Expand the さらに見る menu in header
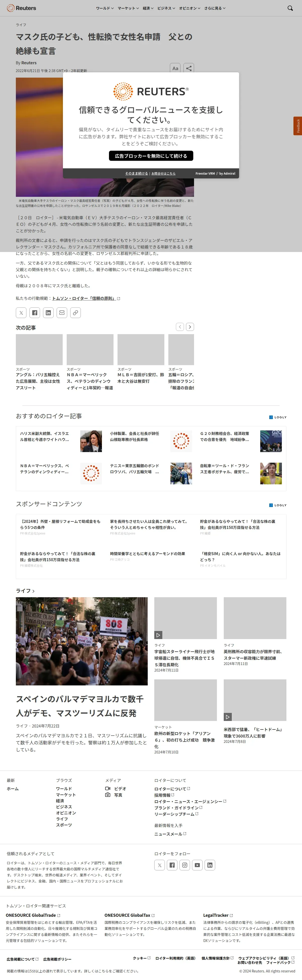This screenshot has height=980, width=302. (x=215, y=8)
